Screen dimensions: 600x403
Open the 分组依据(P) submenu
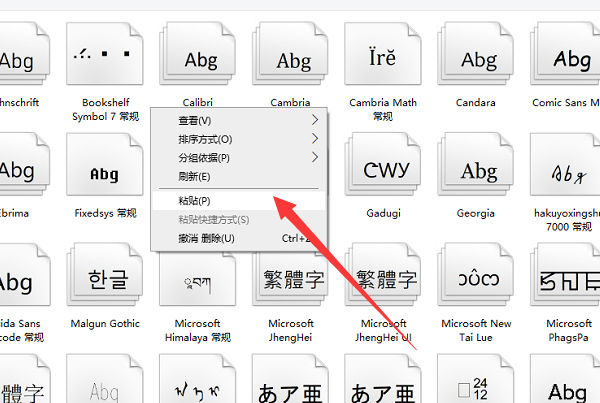239,158
